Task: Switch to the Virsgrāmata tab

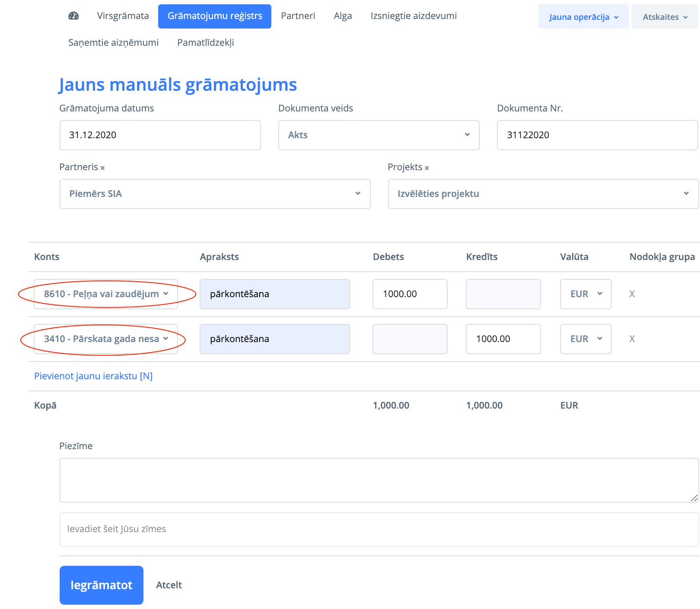Action: point(123,16)
